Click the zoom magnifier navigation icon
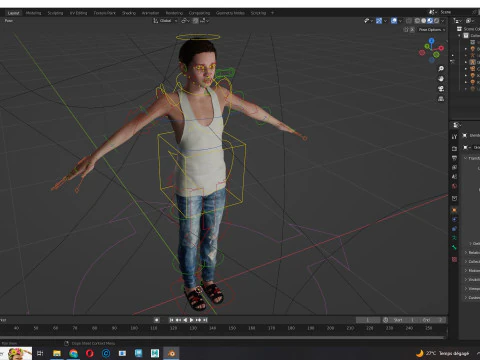The width and height of the screenshot is (480, 360). (441, 69)
